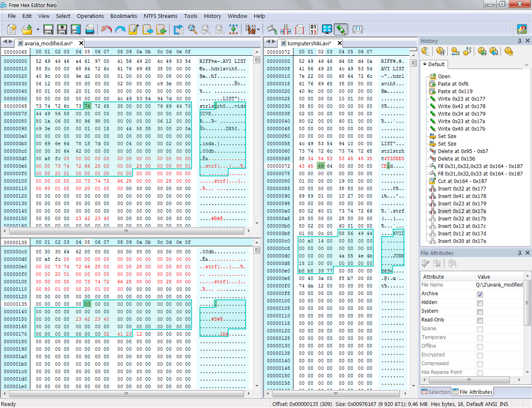Open the dropdown next to the hex group icon
Screen dimensions: 532x408
pos(259,30)
